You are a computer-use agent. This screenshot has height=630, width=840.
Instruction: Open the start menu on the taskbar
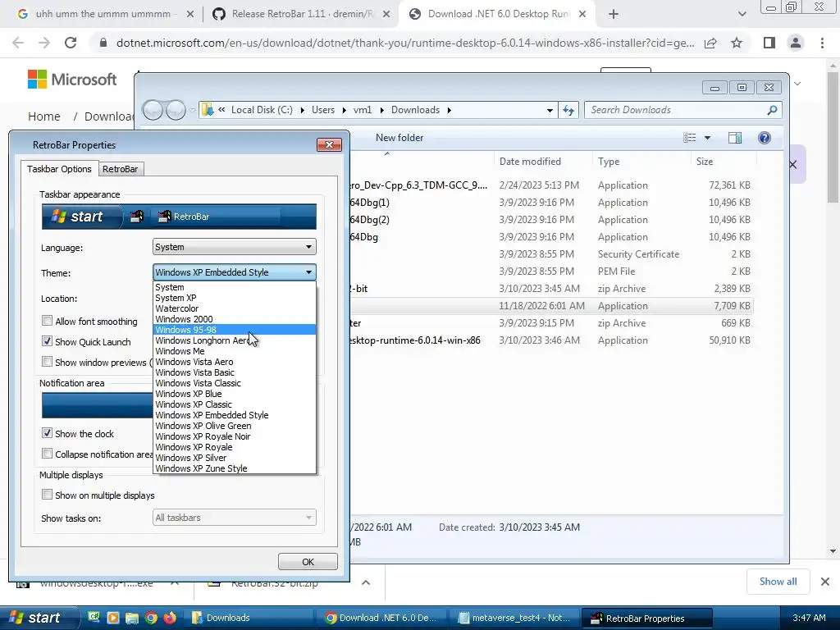click(38, 618)
